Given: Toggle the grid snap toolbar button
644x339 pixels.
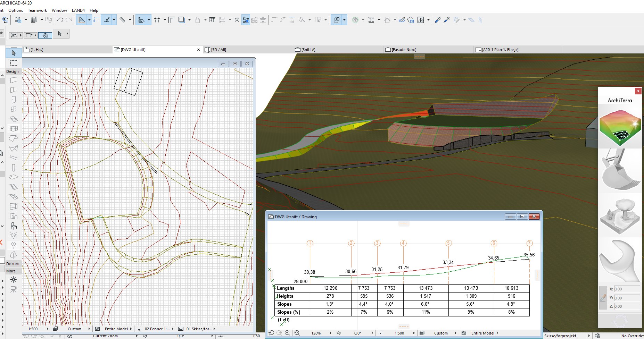Looking at the screenshot, I should (157, 20).
